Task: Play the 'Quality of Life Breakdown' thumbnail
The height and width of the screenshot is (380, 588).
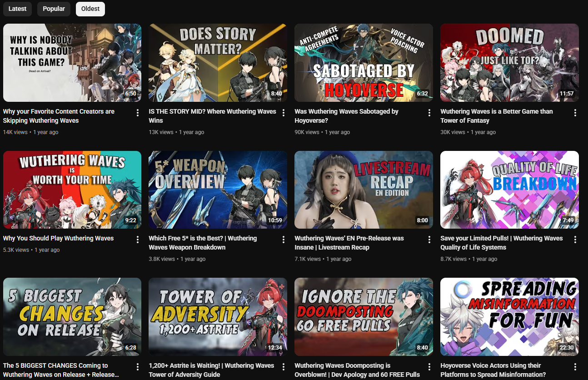Action: pos(509,190)
